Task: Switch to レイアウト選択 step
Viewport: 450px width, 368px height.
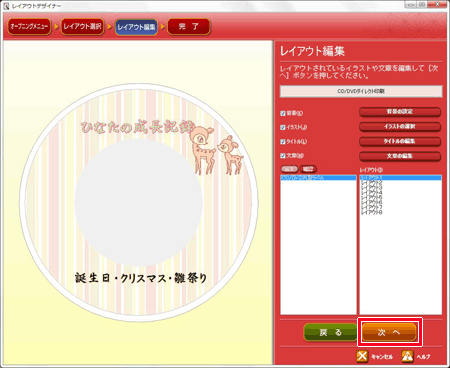Action: [82, 27]
